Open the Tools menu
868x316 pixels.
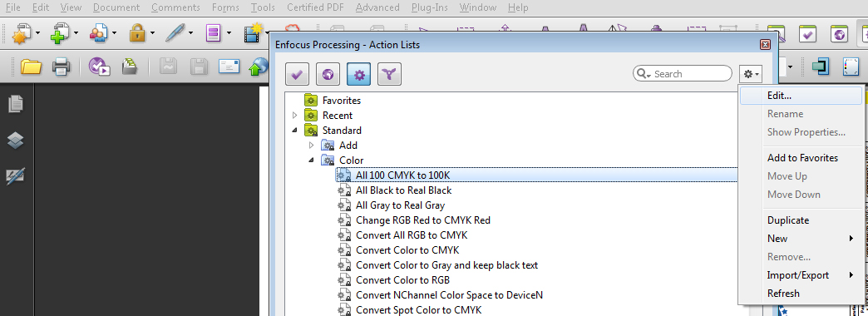(x=263, y=7)
